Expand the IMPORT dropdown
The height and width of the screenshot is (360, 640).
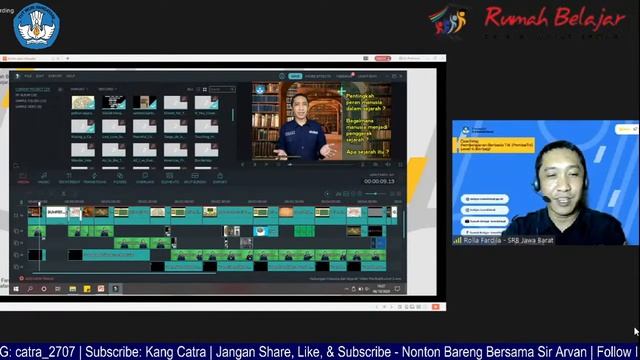coord(79,89)
